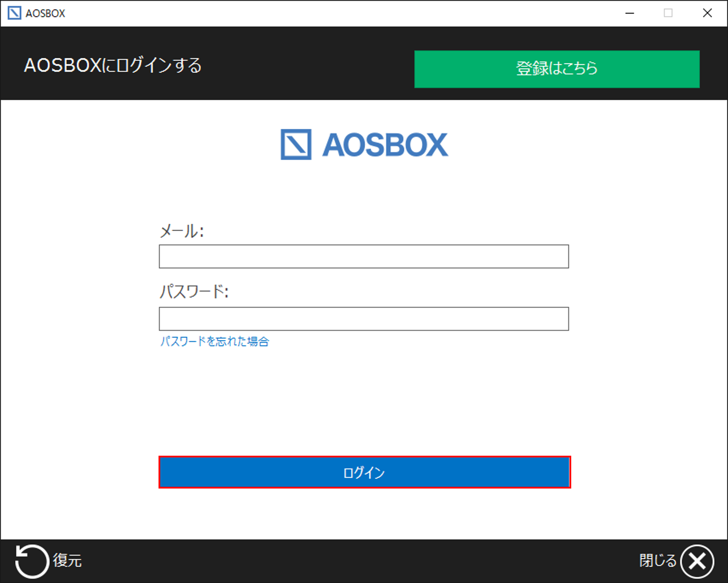Focus the パスワード input field
The width and height of the screenshot is (728, 583).
pyautogui.click(x=364, y=318)
